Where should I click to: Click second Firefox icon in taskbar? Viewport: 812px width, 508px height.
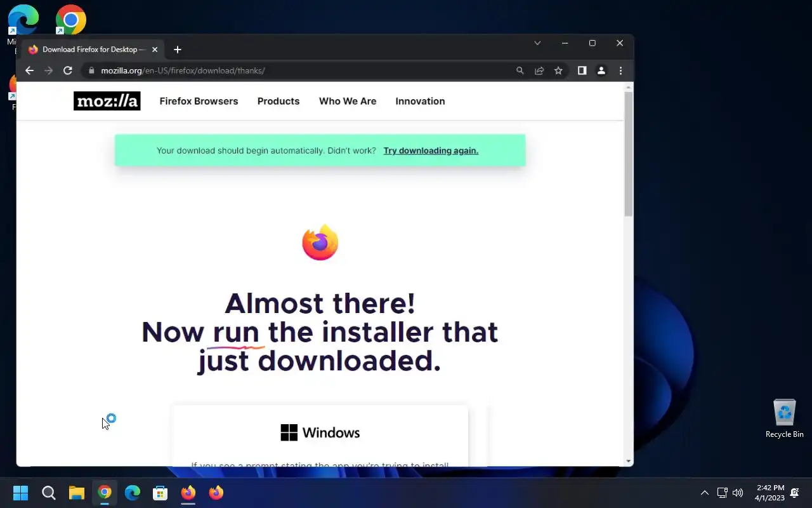tap(216, 493)
